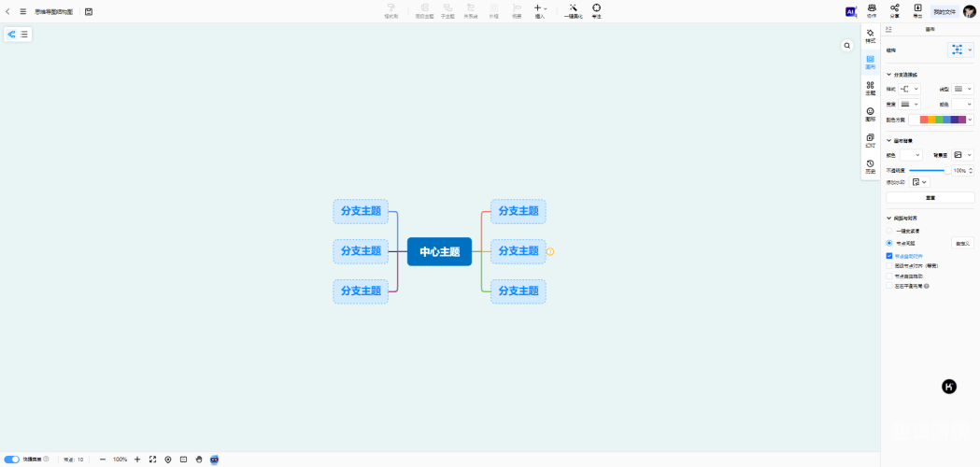Select the format painter tool
This screenshot has width=980, height=467.
point(391,11)
